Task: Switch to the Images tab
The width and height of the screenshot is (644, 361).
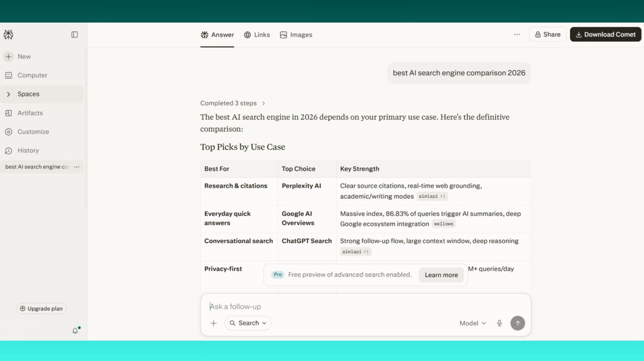Action: [296, 35]
